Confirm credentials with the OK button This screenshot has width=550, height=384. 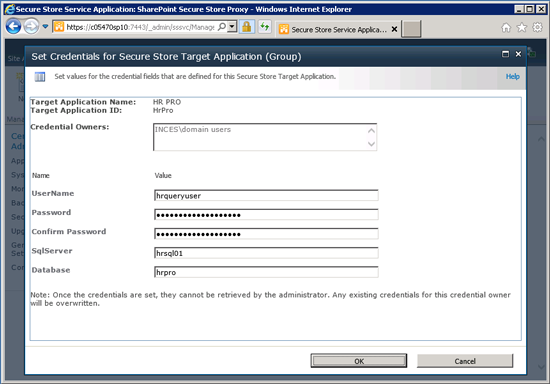[x=359, y=361]
